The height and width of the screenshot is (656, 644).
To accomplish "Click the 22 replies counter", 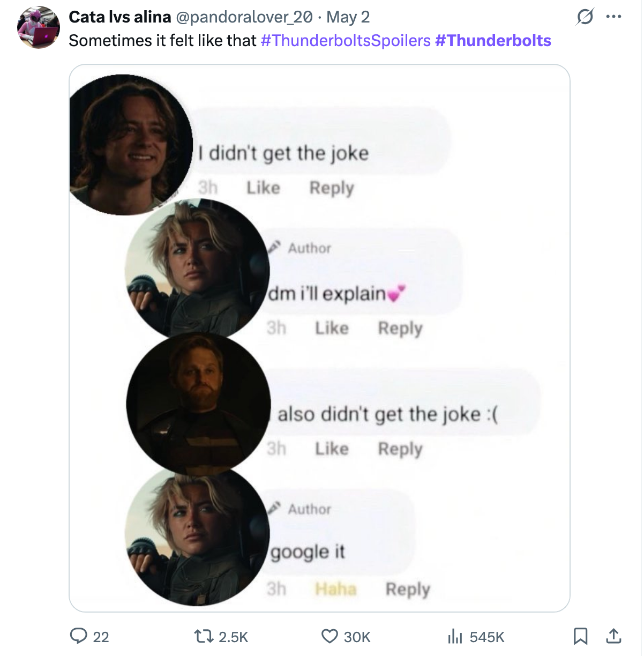I will [100, 638].
